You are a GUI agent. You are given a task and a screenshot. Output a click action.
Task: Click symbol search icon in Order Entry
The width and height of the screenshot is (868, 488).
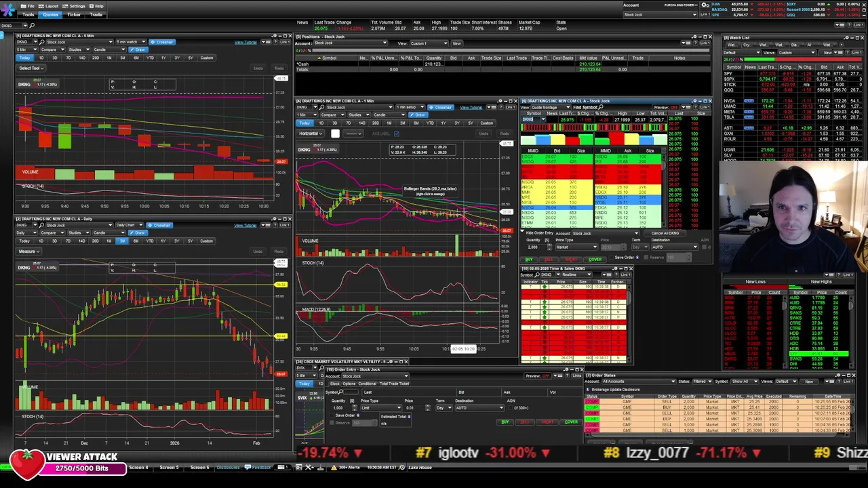(x=341, y=392)
